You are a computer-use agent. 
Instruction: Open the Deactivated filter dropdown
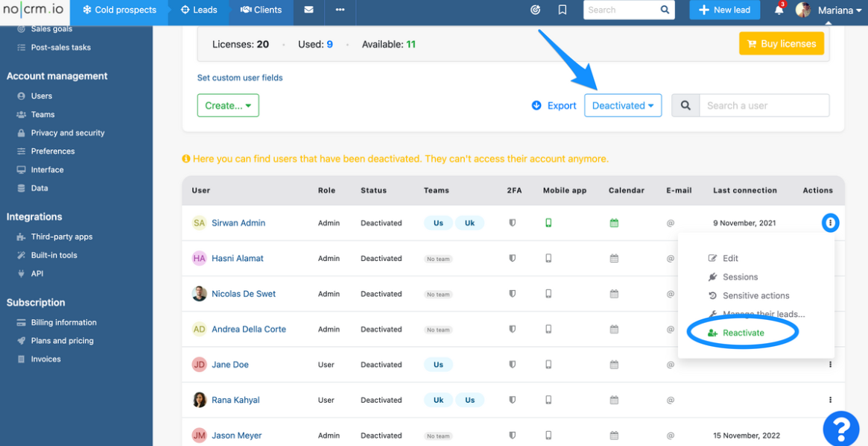click(623, 105)
